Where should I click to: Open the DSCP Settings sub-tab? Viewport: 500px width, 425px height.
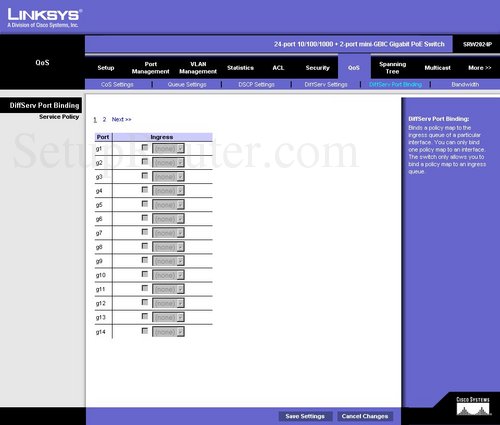pyautogui.click(x=256, y=84)
